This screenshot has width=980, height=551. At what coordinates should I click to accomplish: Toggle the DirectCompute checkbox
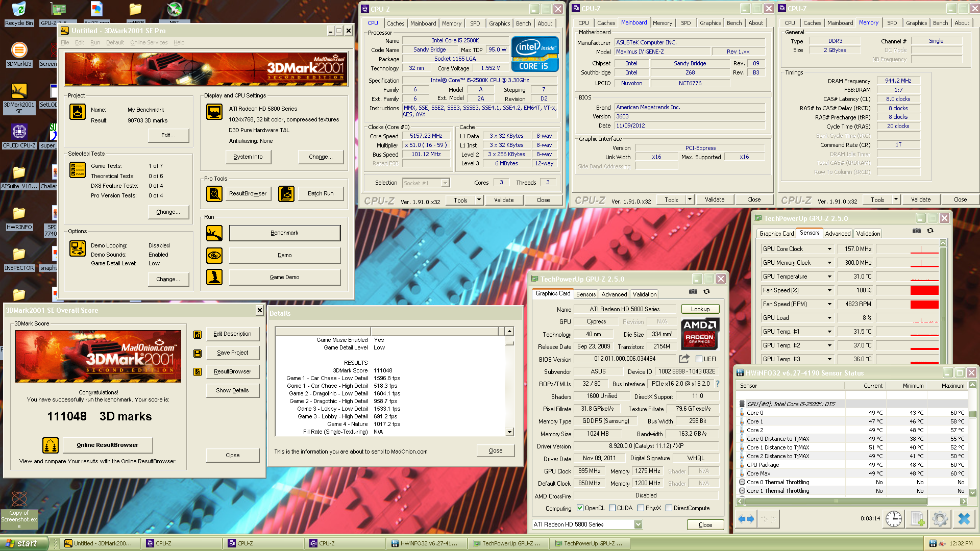669,508
